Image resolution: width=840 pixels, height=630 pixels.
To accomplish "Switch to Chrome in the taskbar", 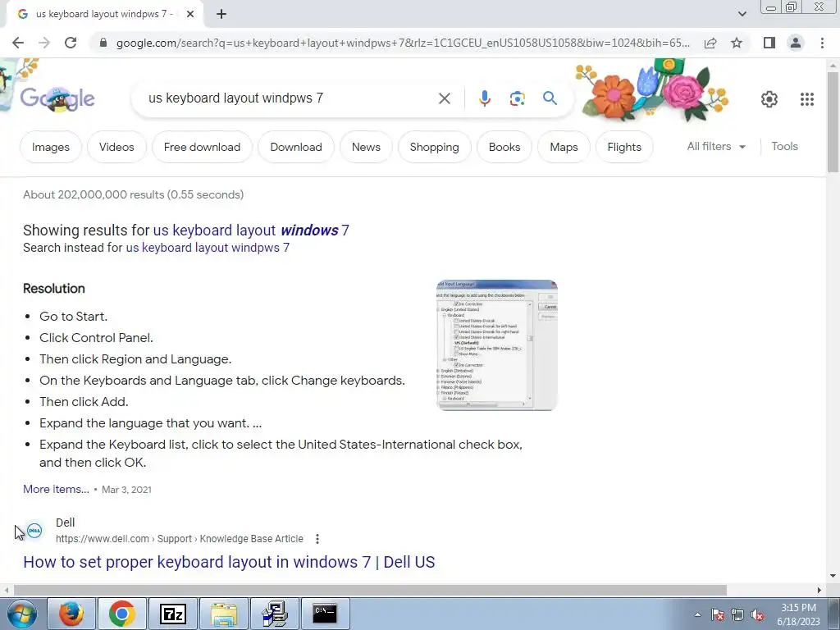I will click(x=122, y=614).
